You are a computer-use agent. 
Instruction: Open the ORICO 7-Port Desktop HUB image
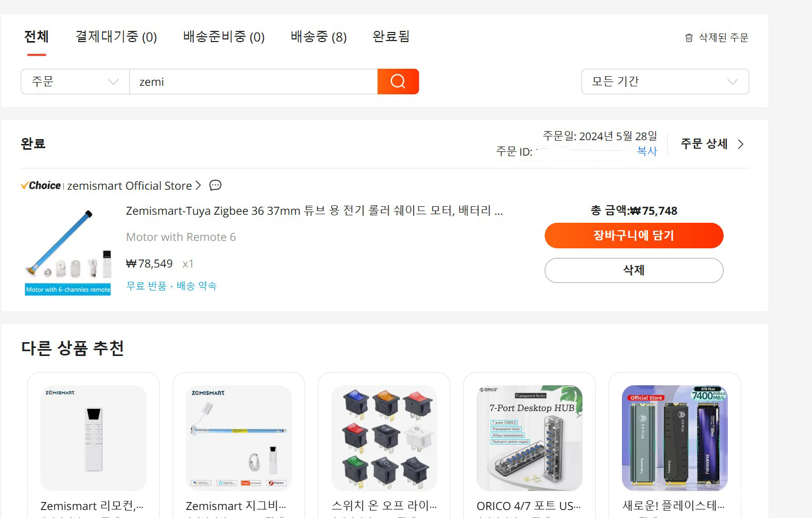point(529,438)
